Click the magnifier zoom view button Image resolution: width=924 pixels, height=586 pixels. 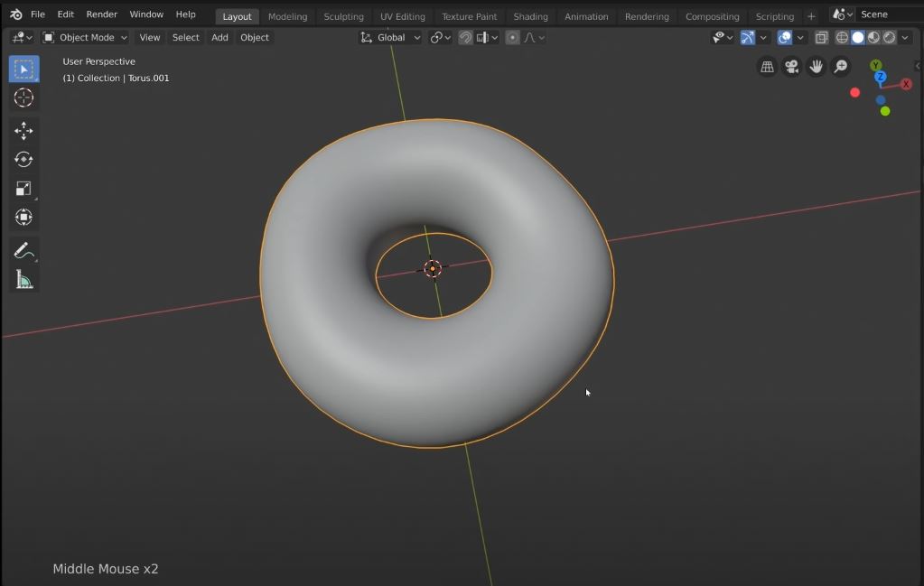tap(841, 67)
